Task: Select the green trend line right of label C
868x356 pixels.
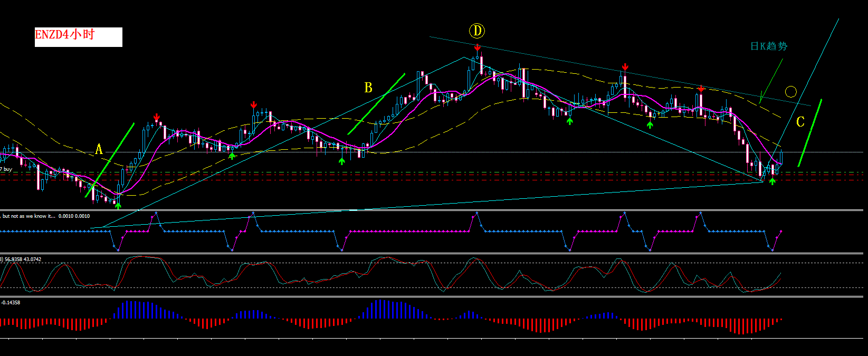Action: click(810, 132)
